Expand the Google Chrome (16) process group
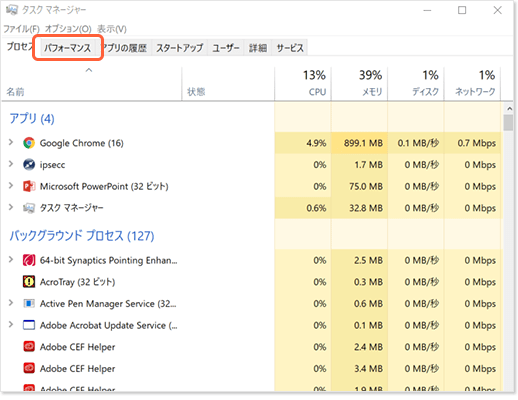518x400 pixels. [x=11, y=143]
